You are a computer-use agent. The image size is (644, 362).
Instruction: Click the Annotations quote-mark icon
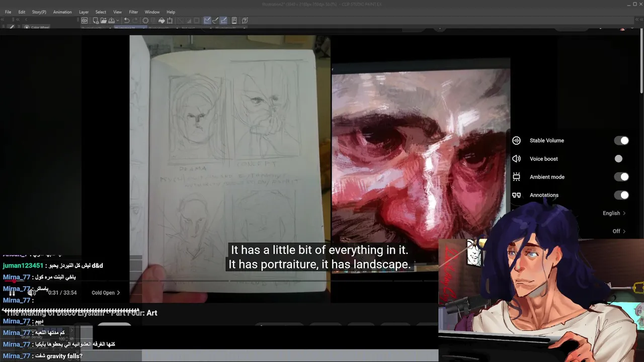click(x=516, y=195)
